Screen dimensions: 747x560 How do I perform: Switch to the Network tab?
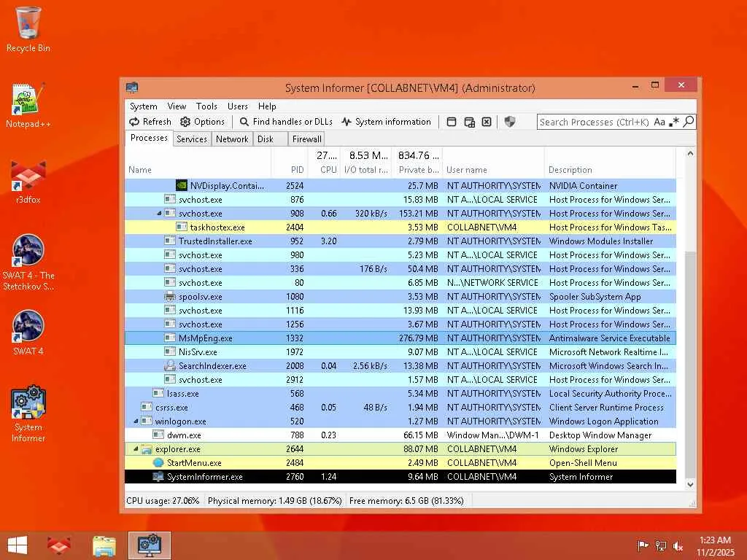[x=232, y=139]
